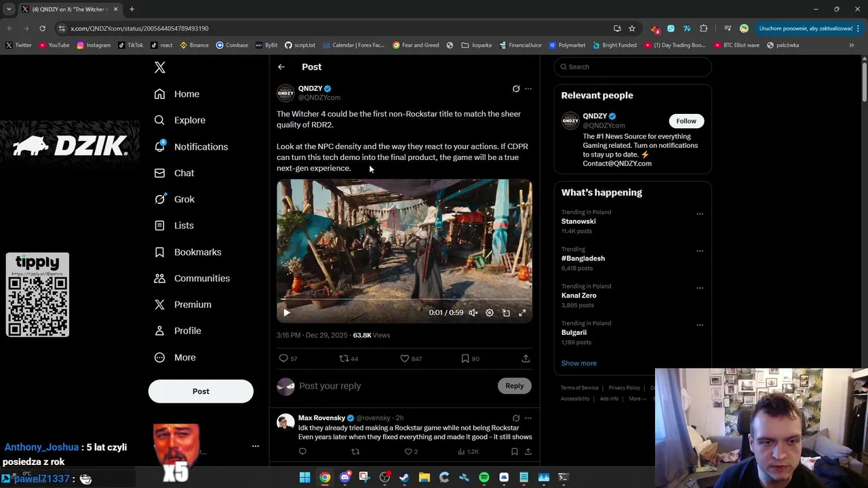Open Max Rovensky's profile name
Screen dimensions: 868x488
321,418
